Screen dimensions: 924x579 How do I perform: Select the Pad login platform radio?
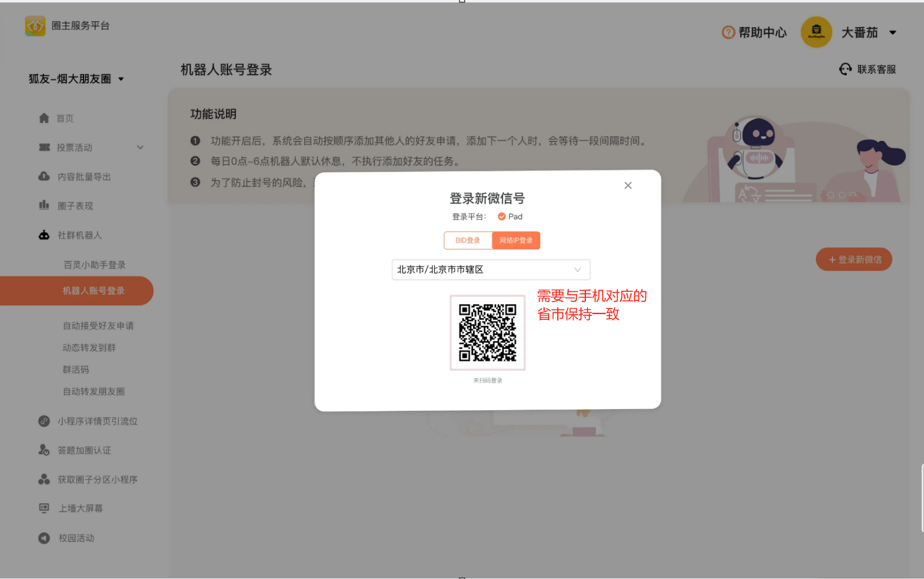(502, 216)
